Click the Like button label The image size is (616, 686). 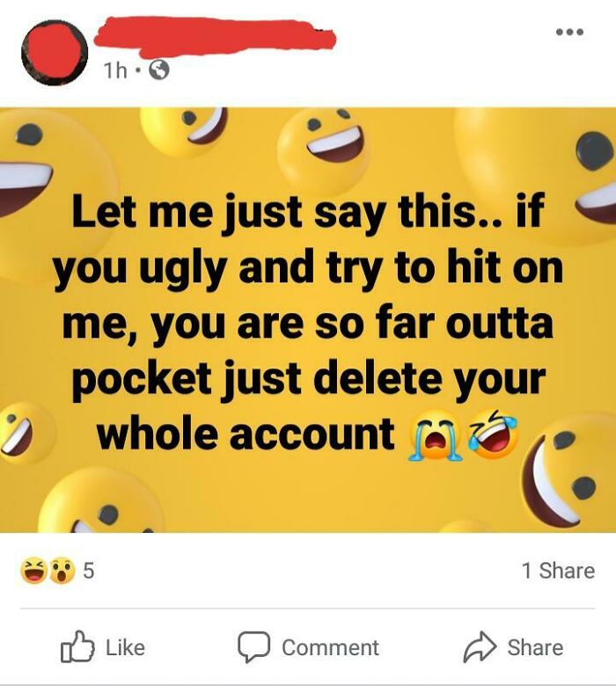(x=125, y=647)
